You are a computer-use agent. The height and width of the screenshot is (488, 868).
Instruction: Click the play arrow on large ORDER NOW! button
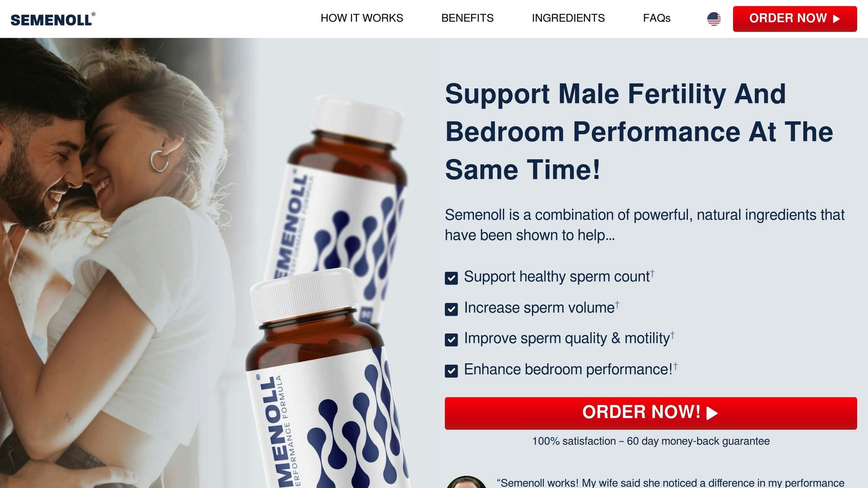[712, 413]
